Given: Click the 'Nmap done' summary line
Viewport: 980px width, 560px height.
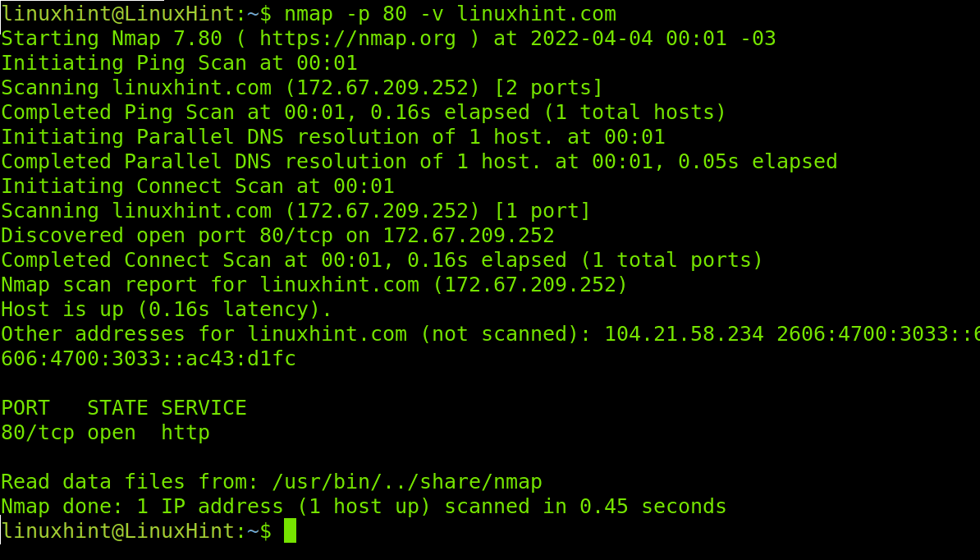Looking at the screenshot, I should coord(364,507).
